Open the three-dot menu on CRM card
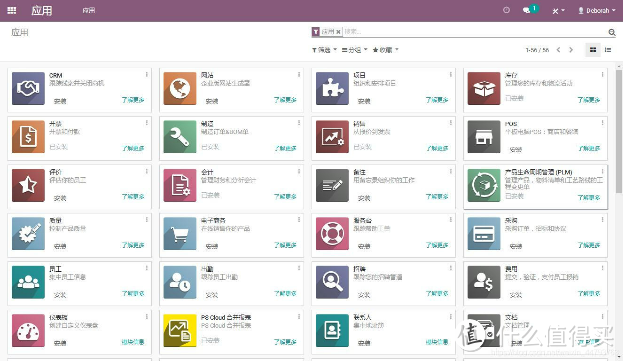Image resolution: width=624 pixels, height=362 pixels. (x=146, y=74)
